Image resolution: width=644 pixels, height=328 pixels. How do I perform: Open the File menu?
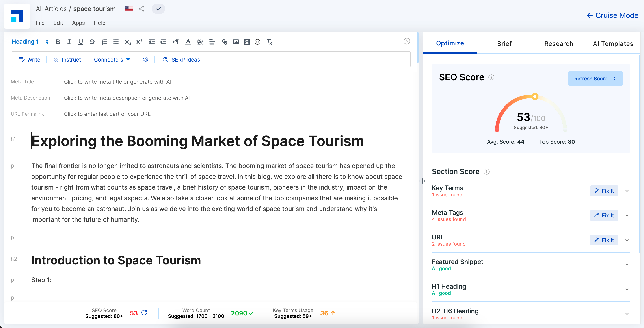[x=40, y=23]
